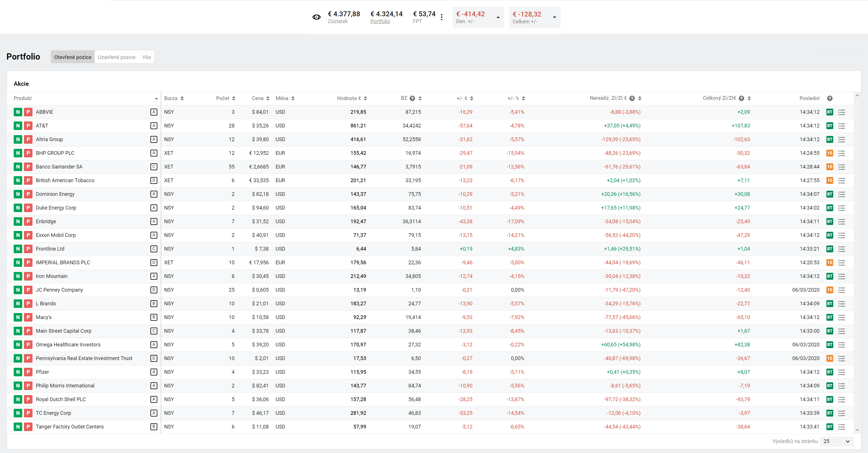This screenshot has width=868, height=453.
Task: Sort table by Měna column
Action: (x=285, y=98)
